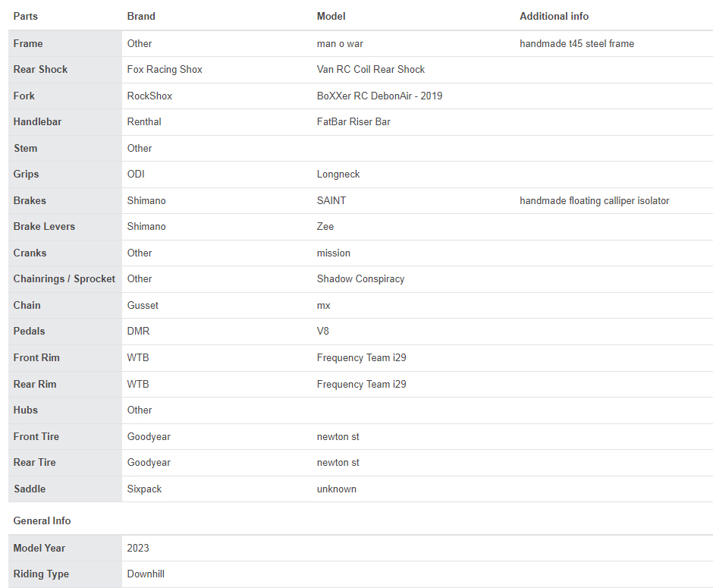Screen dimensions: 713x588
Task: Click 'handmade t45 steel frame' info
Action: pos(576,44)
